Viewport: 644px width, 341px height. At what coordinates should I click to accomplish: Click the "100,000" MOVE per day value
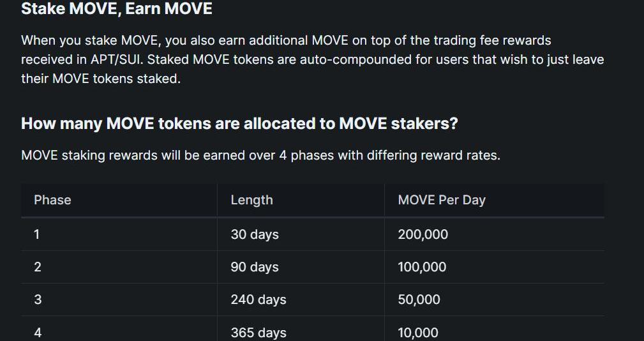[422, 267]
